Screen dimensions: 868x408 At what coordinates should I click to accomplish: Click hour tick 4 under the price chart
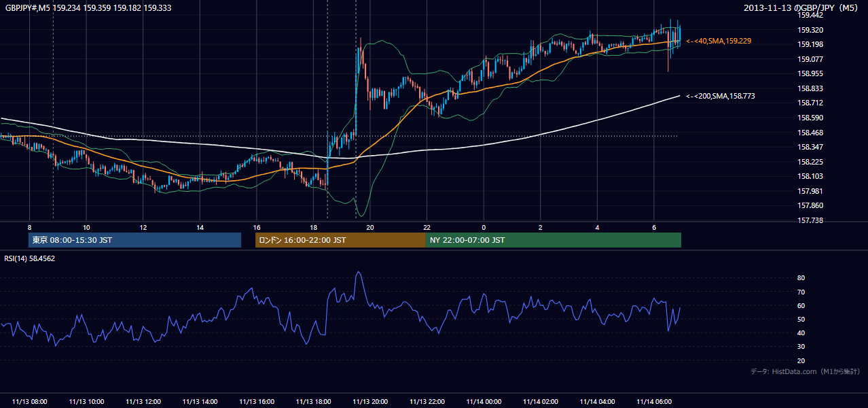597,227
